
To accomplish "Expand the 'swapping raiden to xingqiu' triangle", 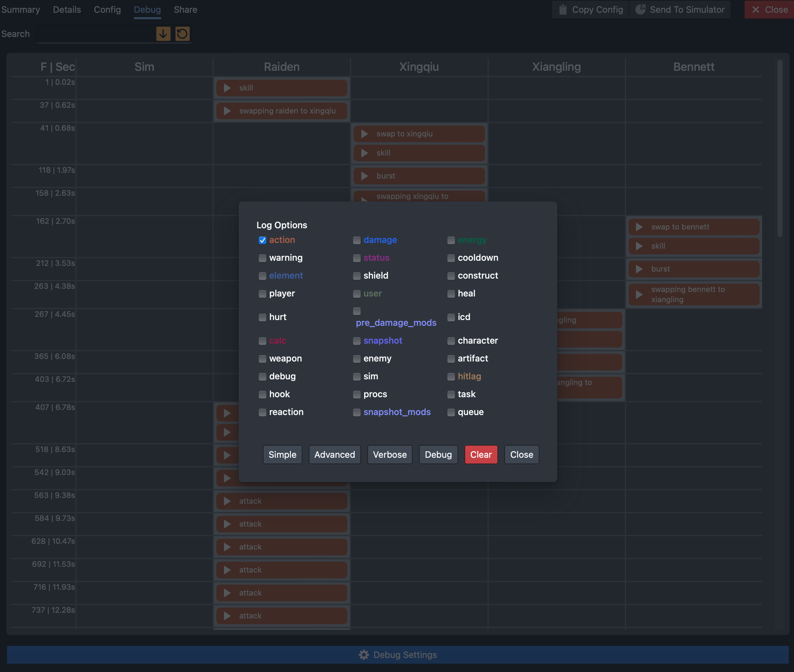I will tap(227, 111).
